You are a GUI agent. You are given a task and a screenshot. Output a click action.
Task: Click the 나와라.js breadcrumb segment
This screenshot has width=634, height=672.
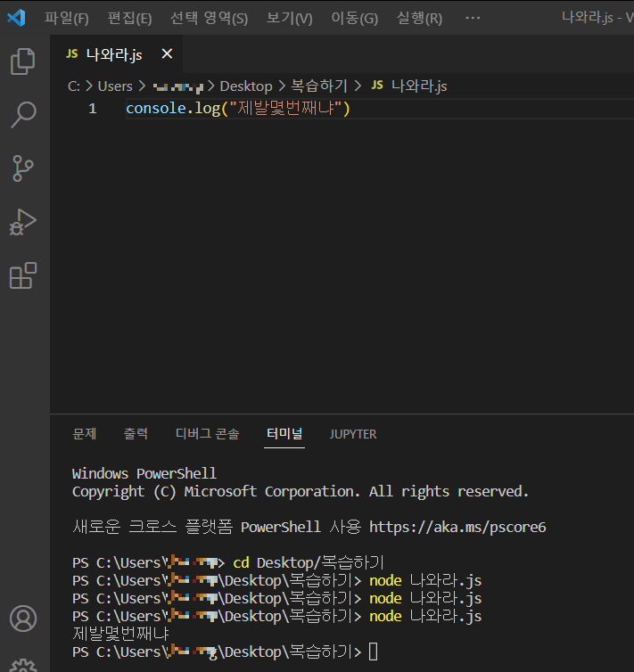tap(409, 86)
